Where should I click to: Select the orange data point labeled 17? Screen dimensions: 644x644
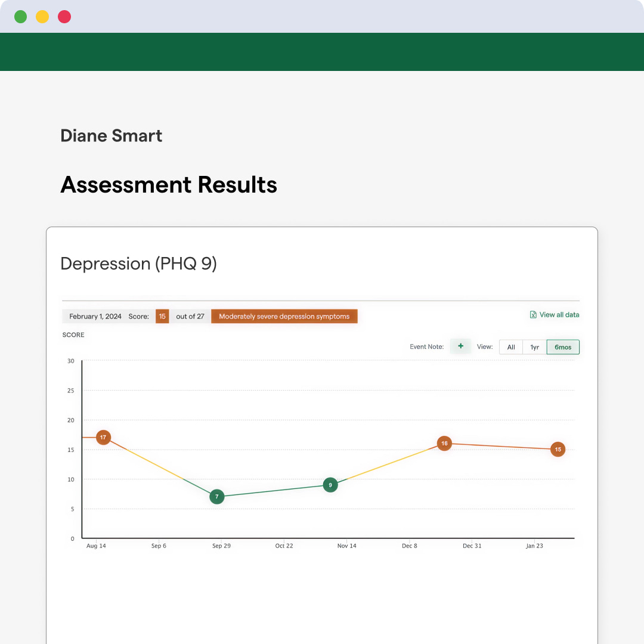click(103, 438)
